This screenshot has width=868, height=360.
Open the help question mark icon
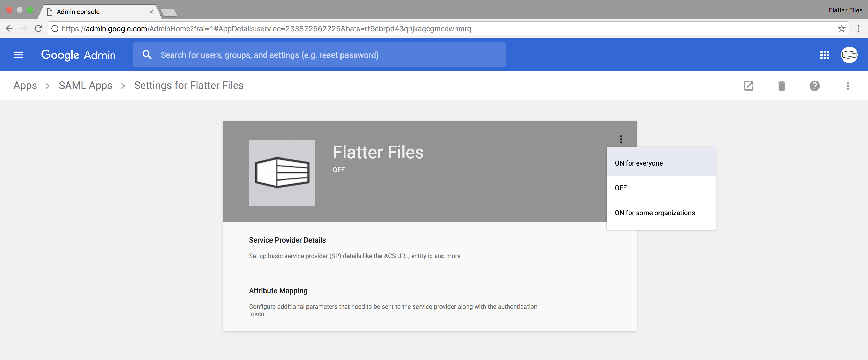tap(815, 86)
